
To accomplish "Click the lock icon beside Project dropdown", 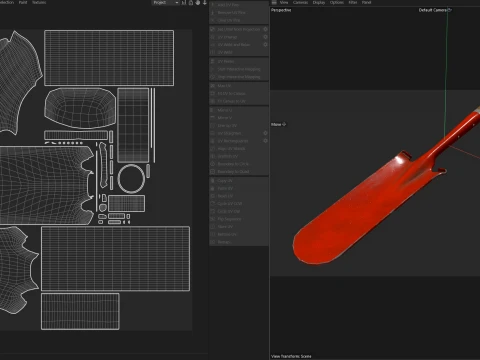I will point(191,3).
